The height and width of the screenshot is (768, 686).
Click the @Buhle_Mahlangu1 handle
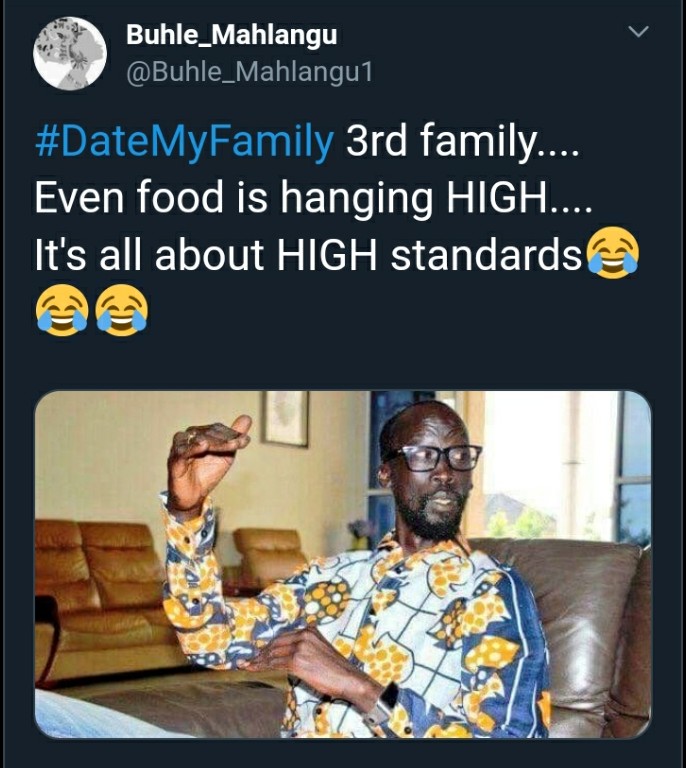click(x=249, y=72)
